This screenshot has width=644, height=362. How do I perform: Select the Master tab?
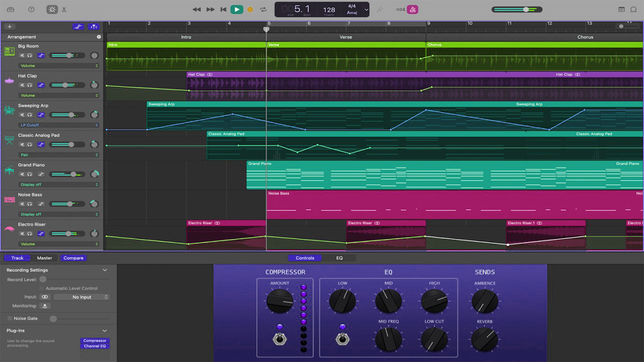pyautogui.click(x=44, y=258)
